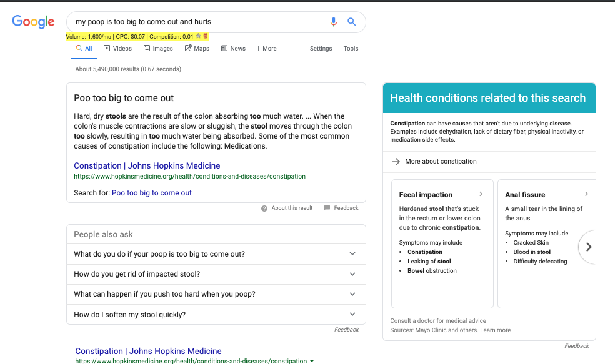
Task: Open the Fecal impaction card chevron
Action: pyautogui.click(x=481, y=194)
